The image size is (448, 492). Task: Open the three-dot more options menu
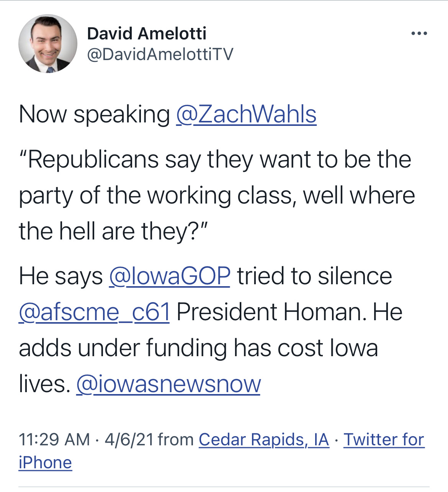[419, 34]
